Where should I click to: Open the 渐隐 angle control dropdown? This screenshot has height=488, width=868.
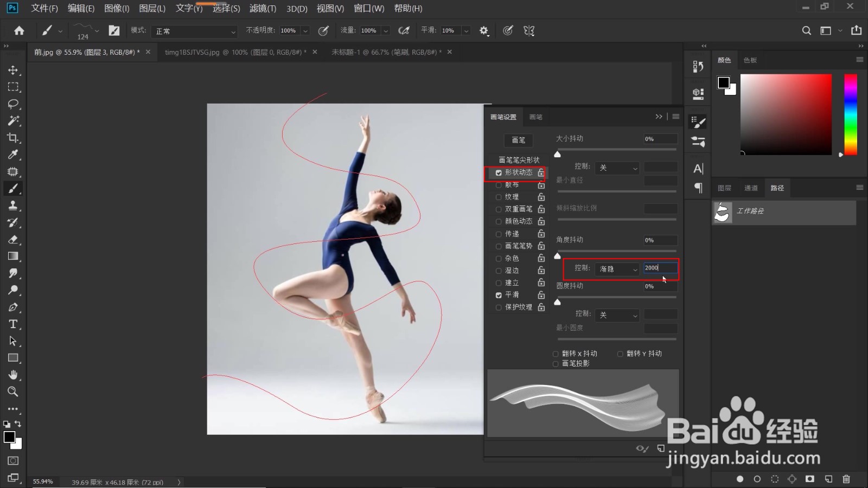click(617, 269)
